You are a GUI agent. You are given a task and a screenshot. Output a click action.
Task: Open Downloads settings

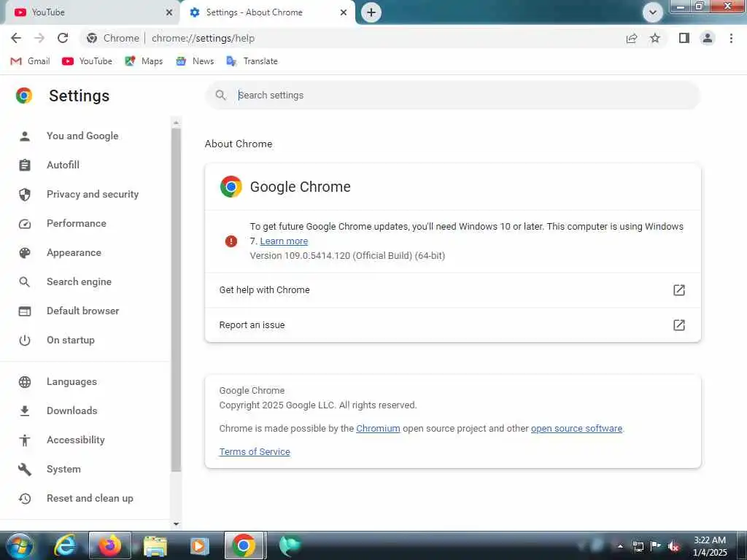coord(72,411)
